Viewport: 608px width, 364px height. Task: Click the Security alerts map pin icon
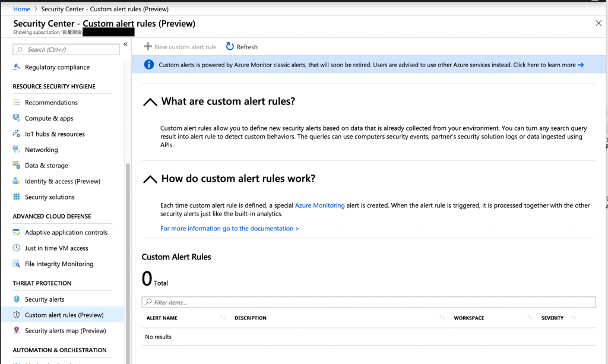pyautogui.click(x=16, y=330)
